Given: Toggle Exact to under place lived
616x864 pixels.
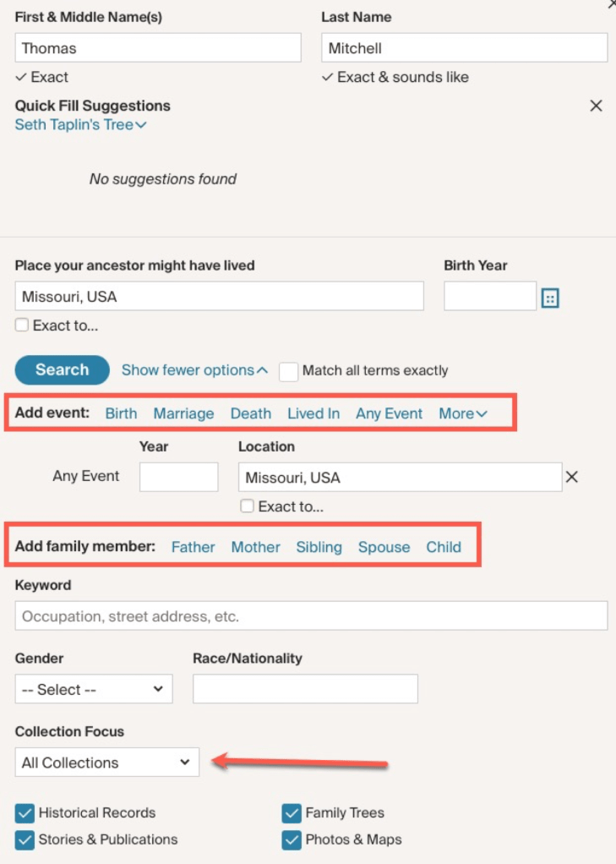Looking at the screenshot, I should [22, 325].
